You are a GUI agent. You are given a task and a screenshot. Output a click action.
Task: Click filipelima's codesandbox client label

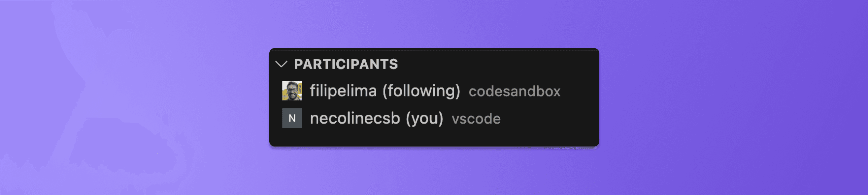click(514, 92)
